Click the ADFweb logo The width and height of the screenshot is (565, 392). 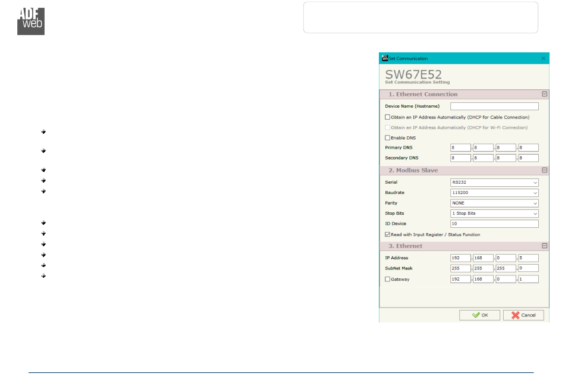[x=31, y=21]
